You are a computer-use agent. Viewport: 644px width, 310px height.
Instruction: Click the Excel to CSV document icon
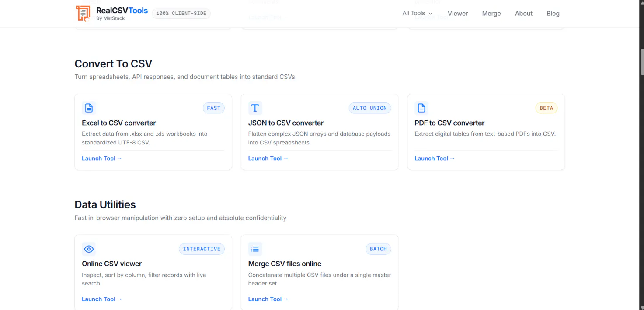pyautogui.click(x=89, y=108)
